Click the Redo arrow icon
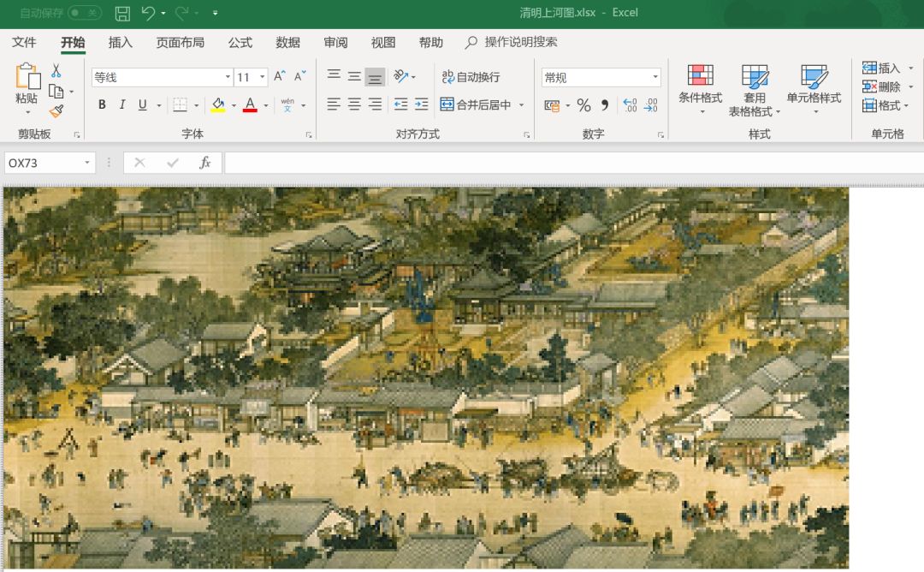The height and width of the screenshot is (572, 924). [182, 12]
